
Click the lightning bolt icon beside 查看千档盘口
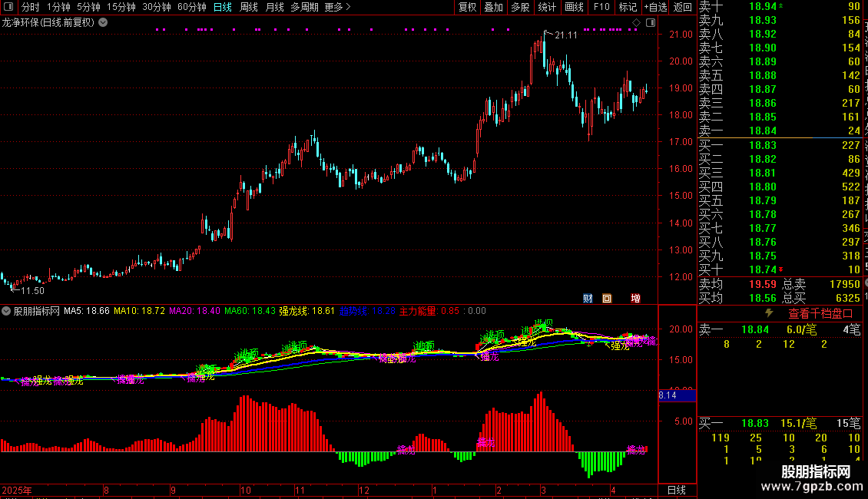[x=769, y=313]
